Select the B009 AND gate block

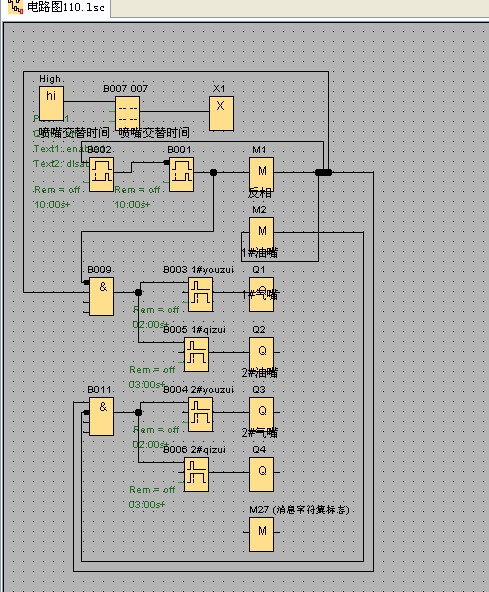tap(101, 296)
